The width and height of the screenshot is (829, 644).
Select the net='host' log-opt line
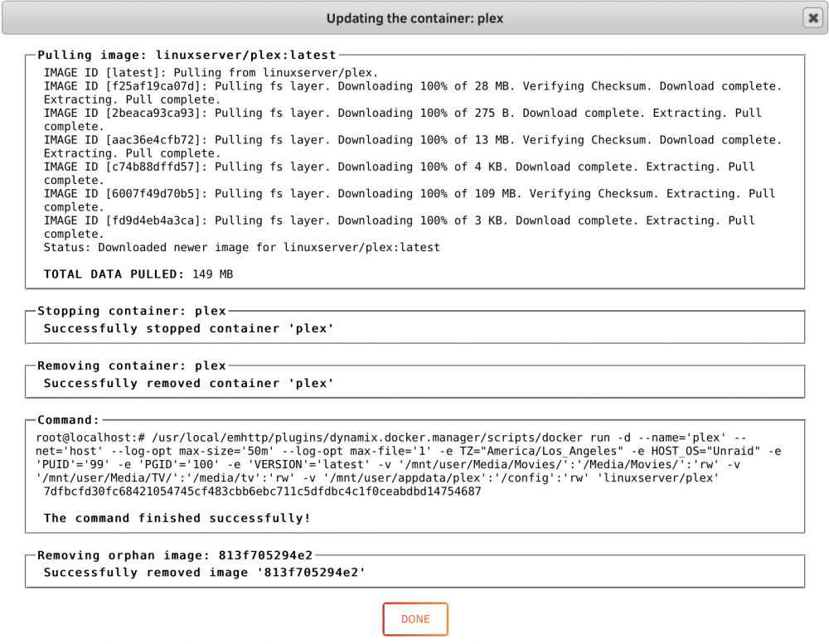tap(408, 452)
